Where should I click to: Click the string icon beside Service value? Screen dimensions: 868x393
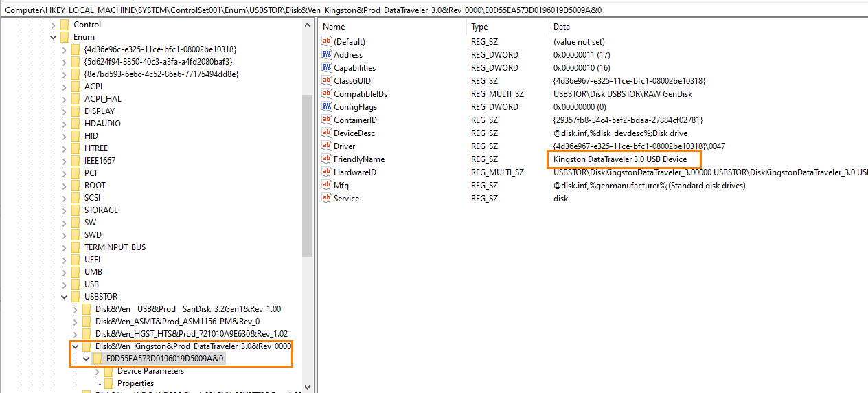pyautogui.click(x=327, y=199)
